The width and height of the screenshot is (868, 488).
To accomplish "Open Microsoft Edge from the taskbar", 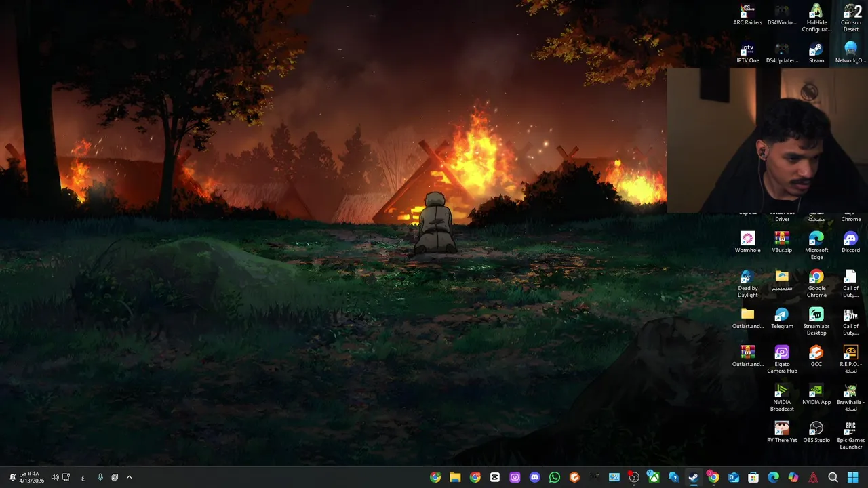I will tap(773, 477).
